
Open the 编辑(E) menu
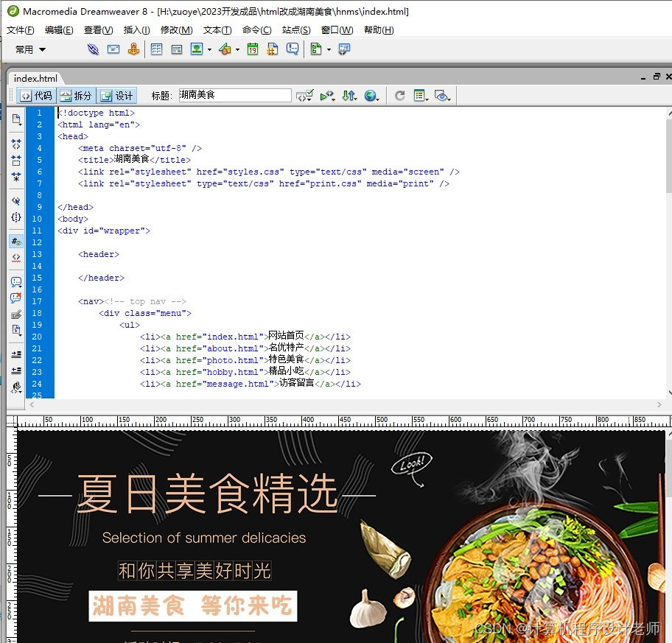59,30
